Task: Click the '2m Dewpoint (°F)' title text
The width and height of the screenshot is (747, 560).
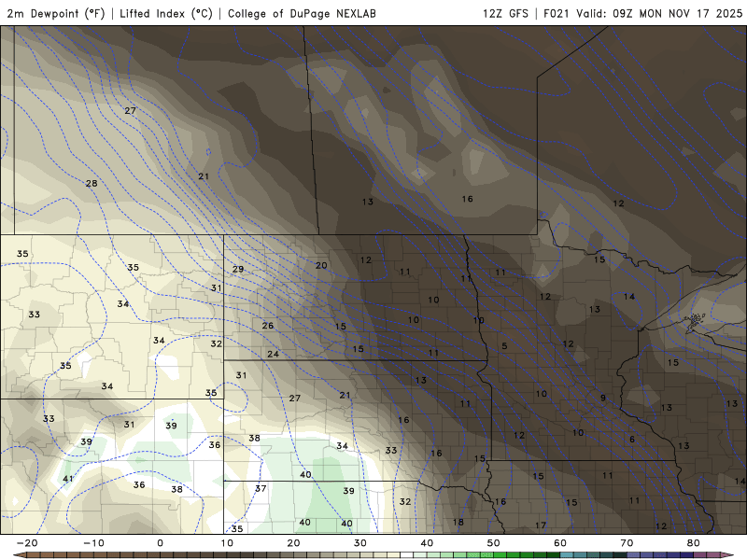Action: tap(55, 13)
